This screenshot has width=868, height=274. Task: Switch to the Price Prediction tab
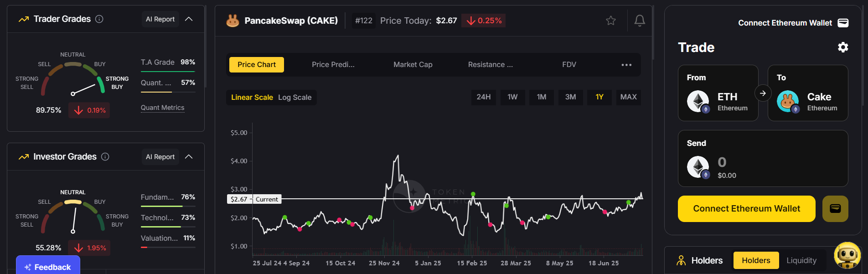coord(333,65)
